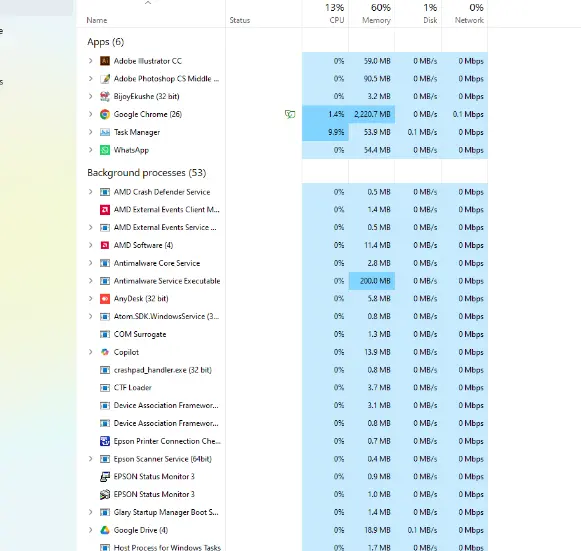Click the AMD Software (4) icon

[105, 245]
